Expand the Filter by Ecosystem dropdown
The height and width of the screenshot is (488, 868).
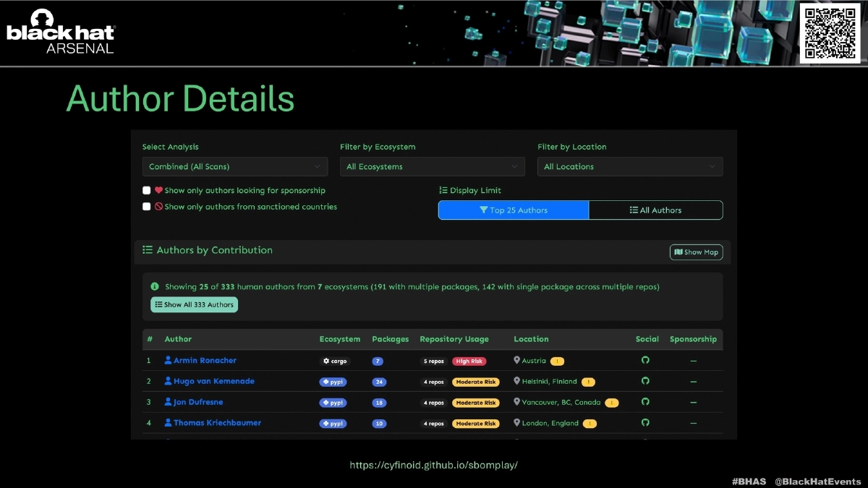(432, 167)
